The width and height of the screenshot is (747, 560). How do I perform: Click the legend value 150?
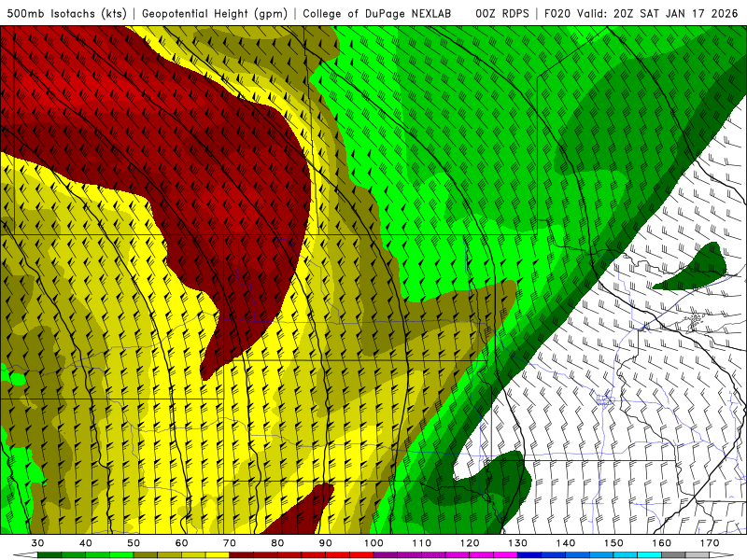pyautogui.click(x=613, y=543)
